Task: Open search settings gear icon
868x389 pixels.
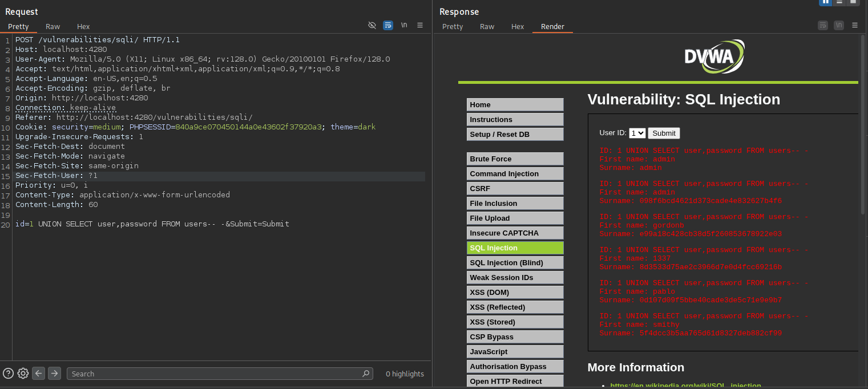Action: pyautogui.click(x=23, y=374)
